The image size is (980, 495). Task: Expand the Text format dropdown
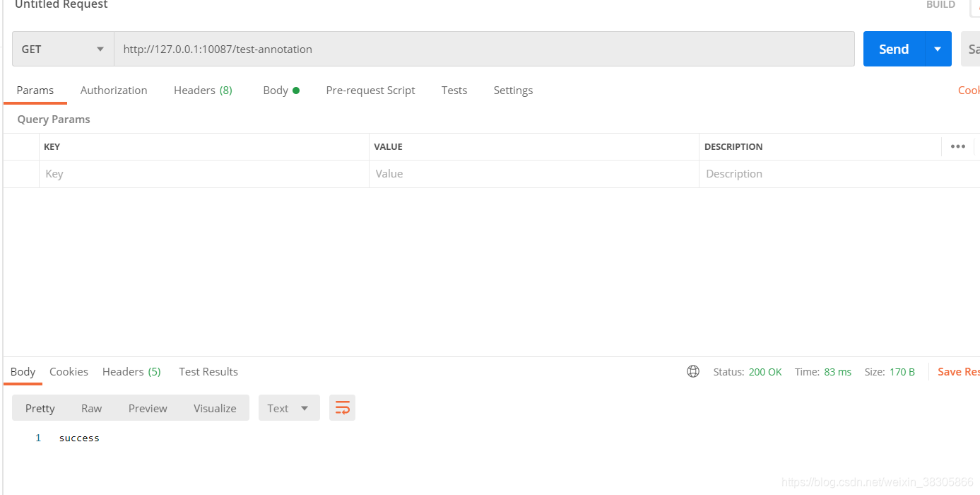(x=289, y=408)
